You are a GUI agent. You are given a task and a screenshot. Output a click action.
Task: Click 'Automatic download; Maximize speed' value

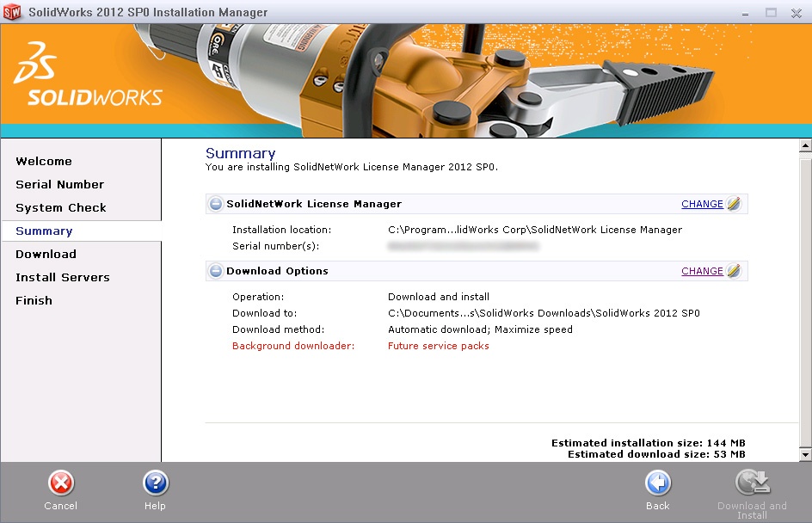coord(481,329)
